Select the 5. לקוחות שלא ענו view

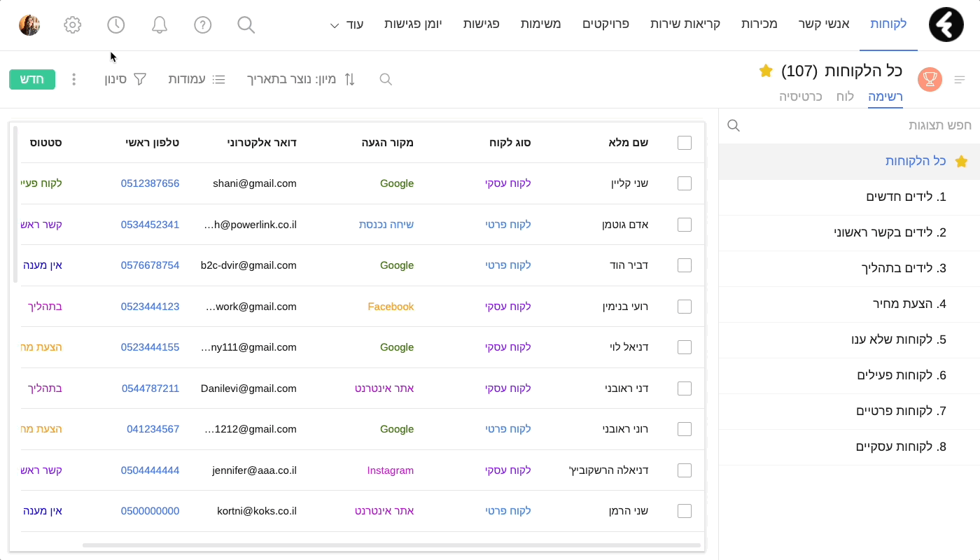coord(849,339)
